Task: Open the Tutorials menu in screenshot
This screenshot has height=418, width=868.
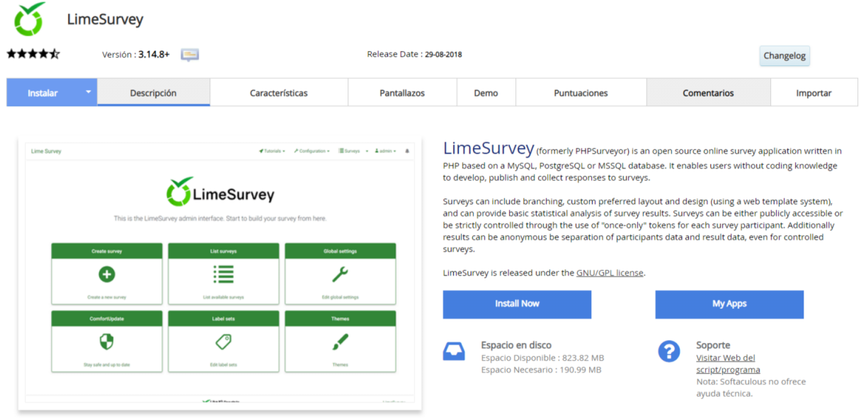Action: pyautogui.click(x=272, y=151)
